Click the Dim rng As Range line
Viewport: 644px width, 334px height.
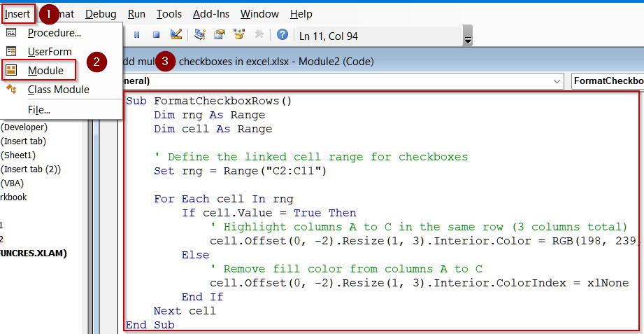pyautogui.click(x=210, y=115)
